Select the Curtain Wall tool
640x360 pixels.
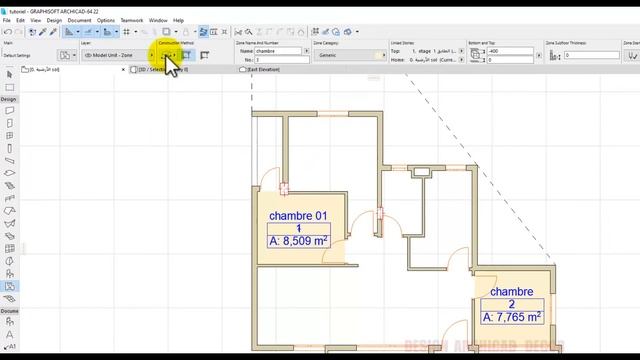click(9, 249)
